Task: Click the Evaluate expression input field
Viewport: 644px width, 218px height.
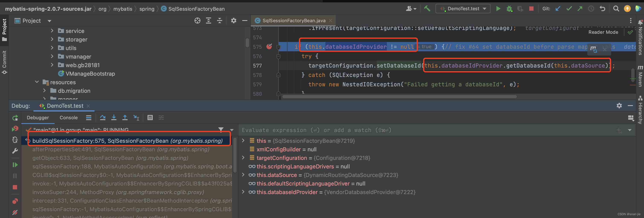Action: click(425, 130)
